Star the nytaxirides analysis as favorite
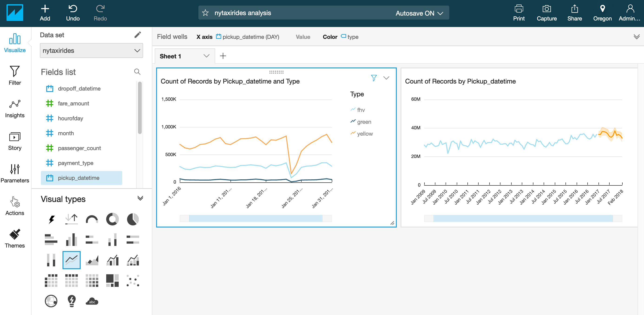The width and height of the screenshot is (644, 315). tap(205, 13)
